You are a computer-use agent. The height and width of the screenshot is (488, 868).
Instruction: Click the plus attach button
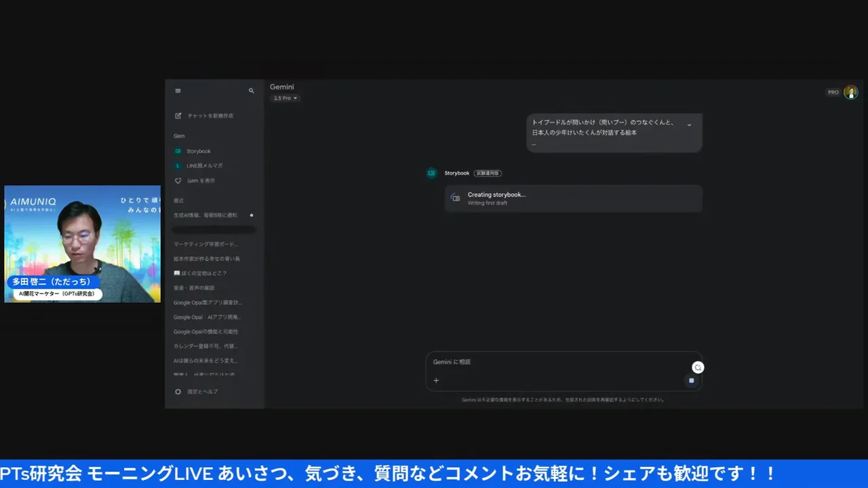coord(436,380)
